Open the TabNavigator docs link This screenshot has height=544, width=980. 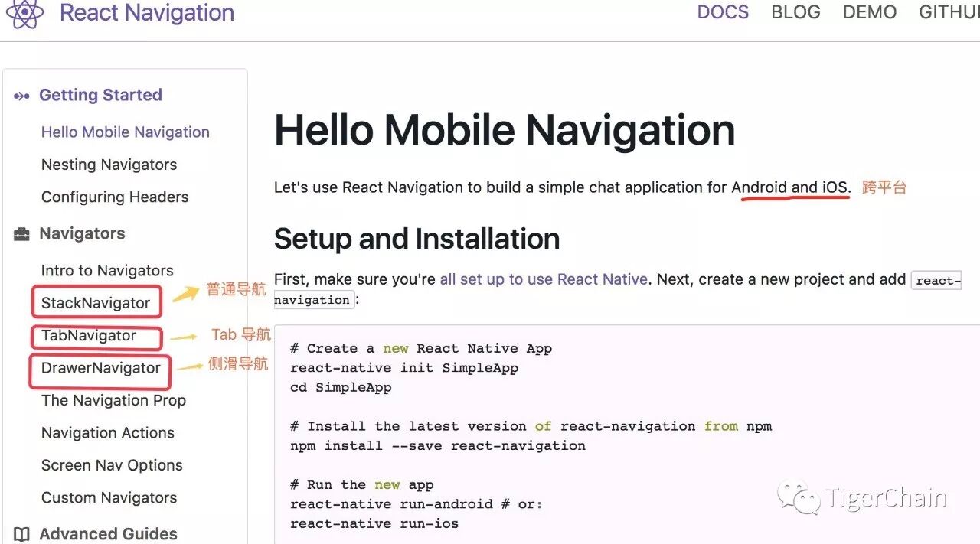click(89, 335)
